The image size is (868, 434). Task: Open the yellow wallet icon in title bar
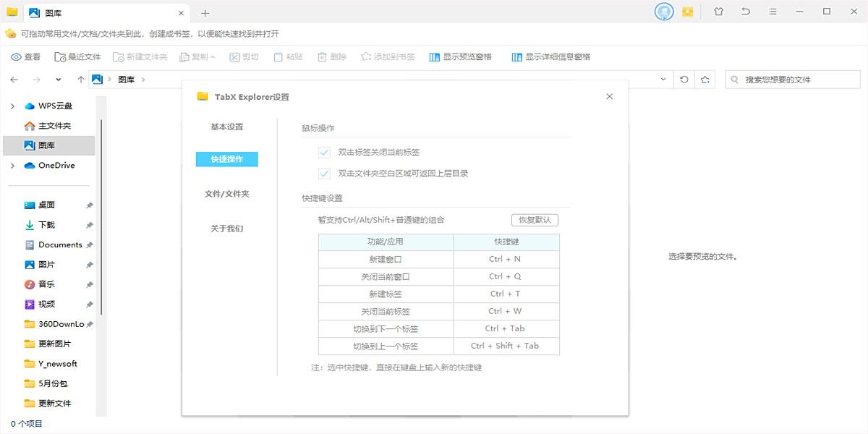[x=688, y=12]
